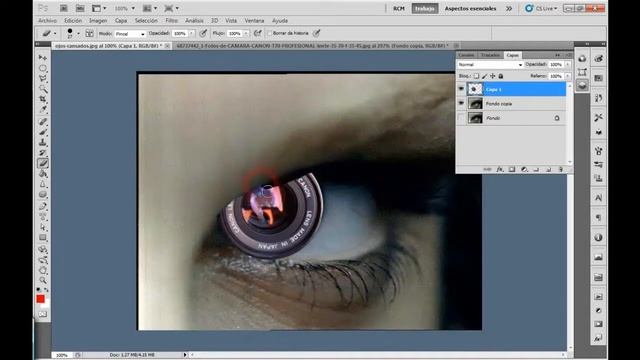Select the Zoom tool in toolbox
The width and height of the screenshot is (640, 360).
(x=42, y=280)
